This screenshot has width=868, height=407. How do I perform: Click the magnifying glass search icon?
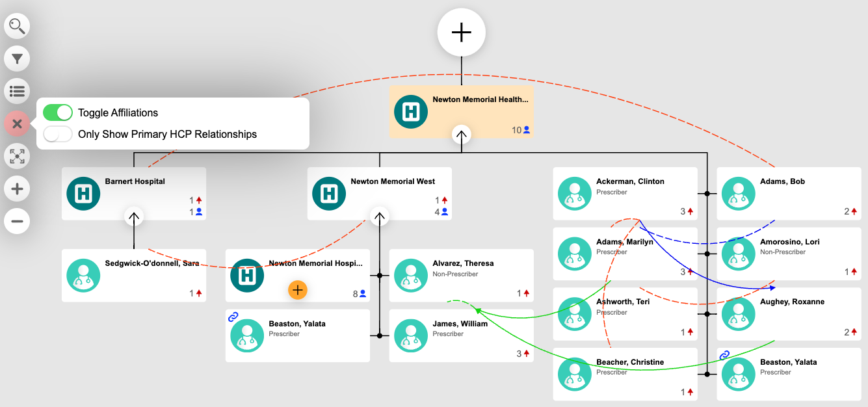17,27
